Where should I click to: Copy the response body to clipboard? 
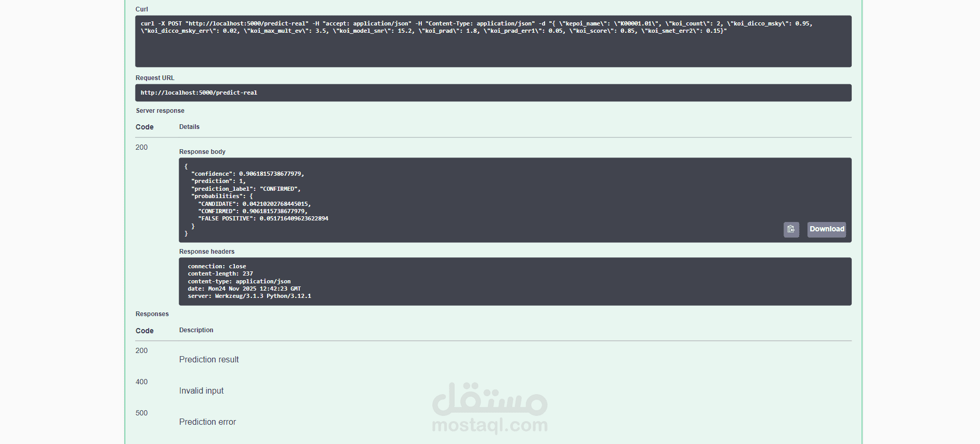tap(791, 229)
